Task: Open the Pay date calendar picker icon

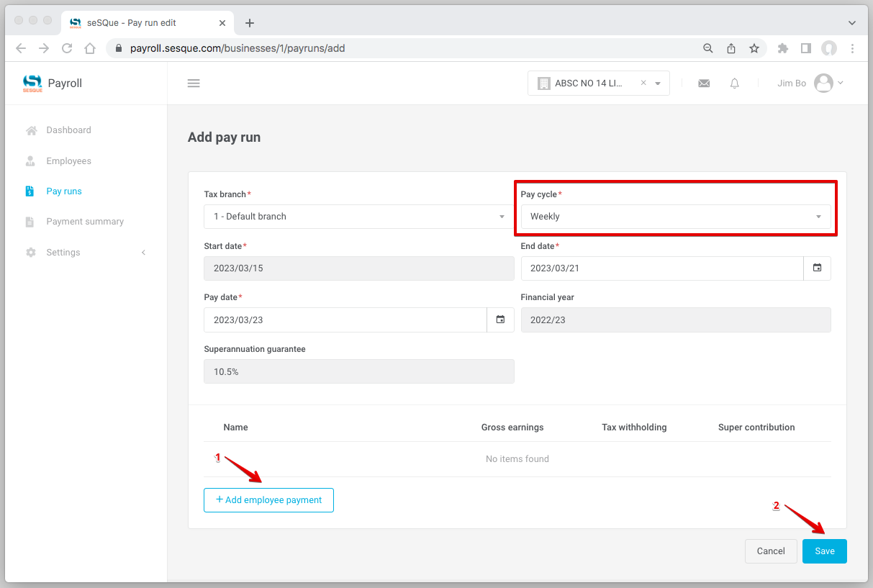Action: 500,320
